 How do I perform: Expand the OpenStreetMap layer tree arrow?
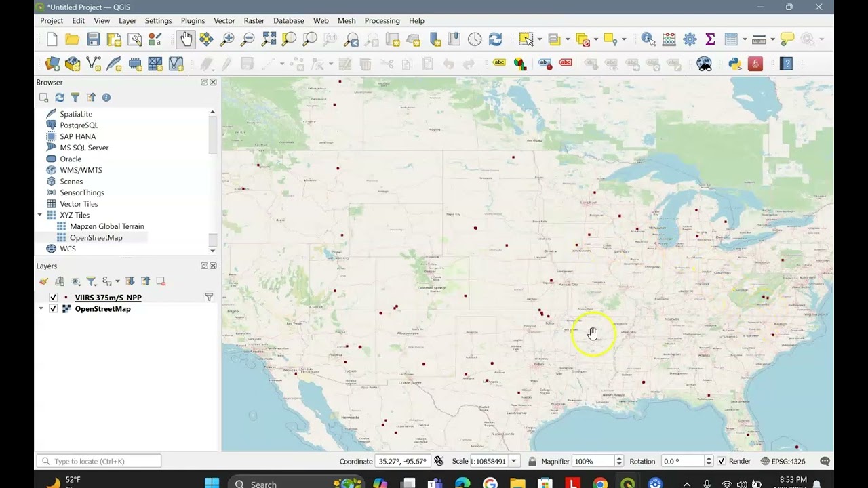click(x=41, y=309)
